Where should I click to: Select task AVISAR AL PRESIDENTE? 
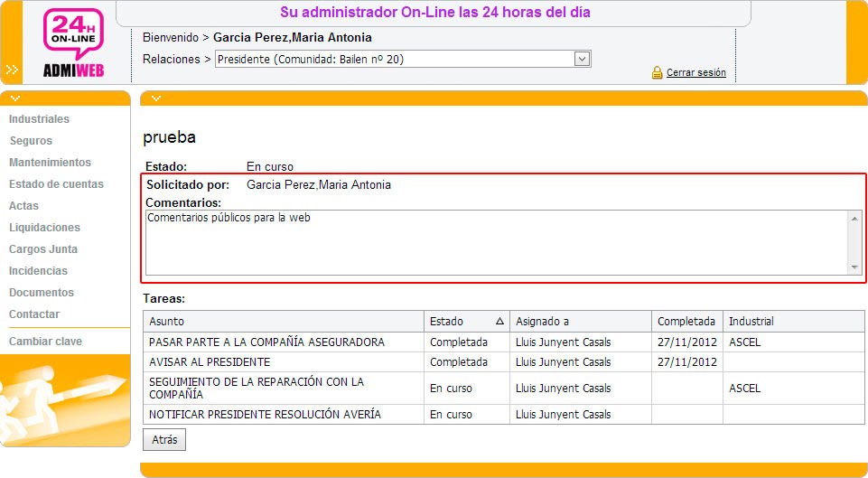[x=210, y=362]
